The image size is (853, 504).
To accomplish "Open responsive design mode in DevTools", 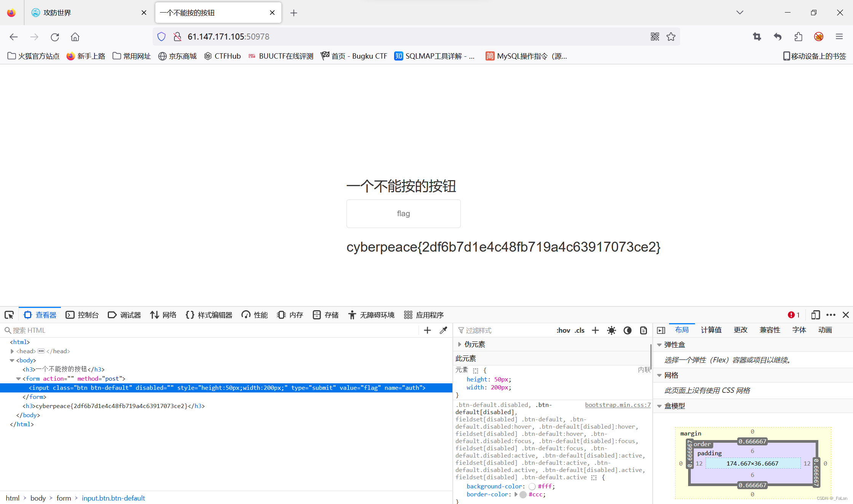I will [815, 315].
